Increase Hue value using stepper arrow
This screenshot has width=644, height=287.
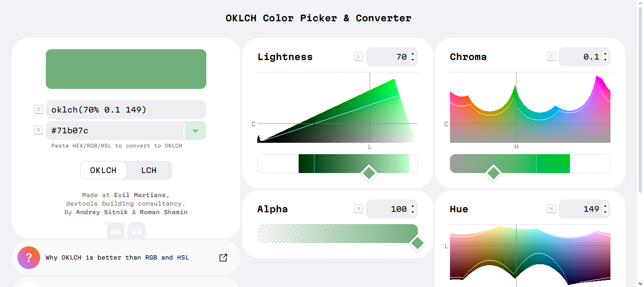(605, 206)
